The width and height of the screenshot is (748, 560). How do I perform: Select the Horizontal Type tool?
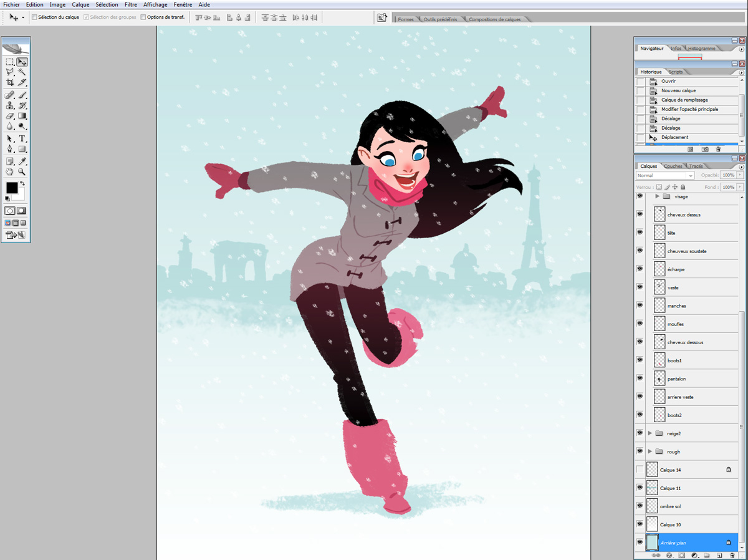point(22,138)
